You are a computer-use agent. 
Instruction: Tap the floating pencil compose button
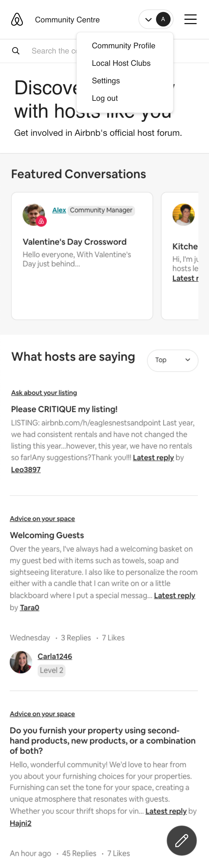(181, 840)
